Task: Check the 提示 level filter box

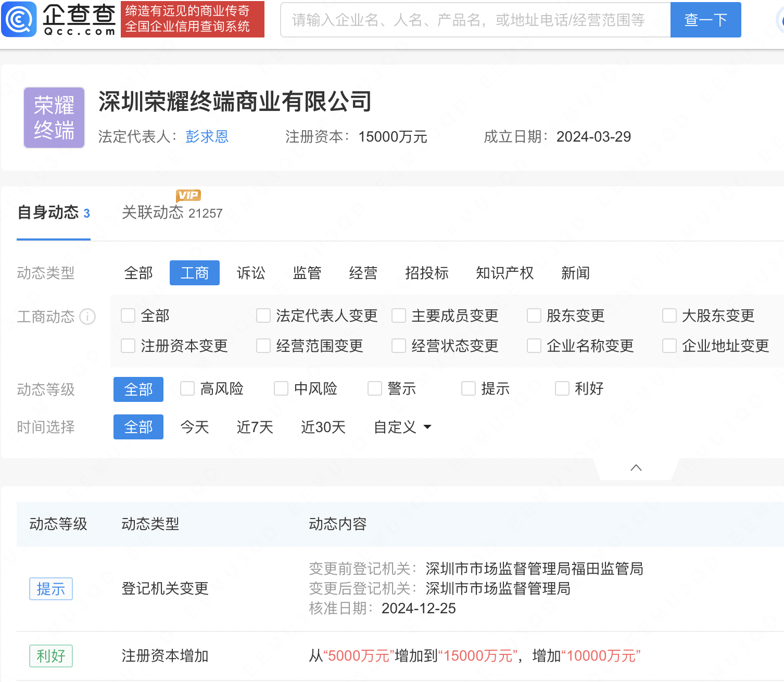Action: coord(469,388)
